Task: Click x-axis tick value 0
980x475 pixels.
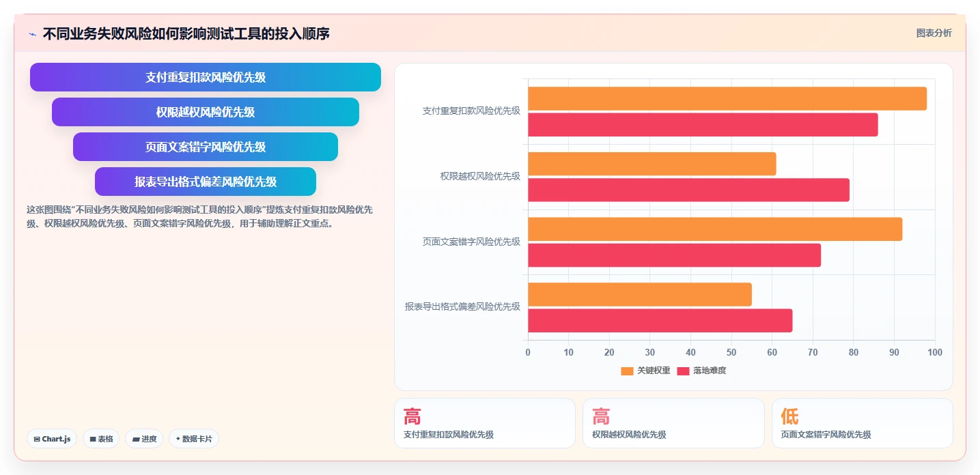Action: [x=528, y=352]
